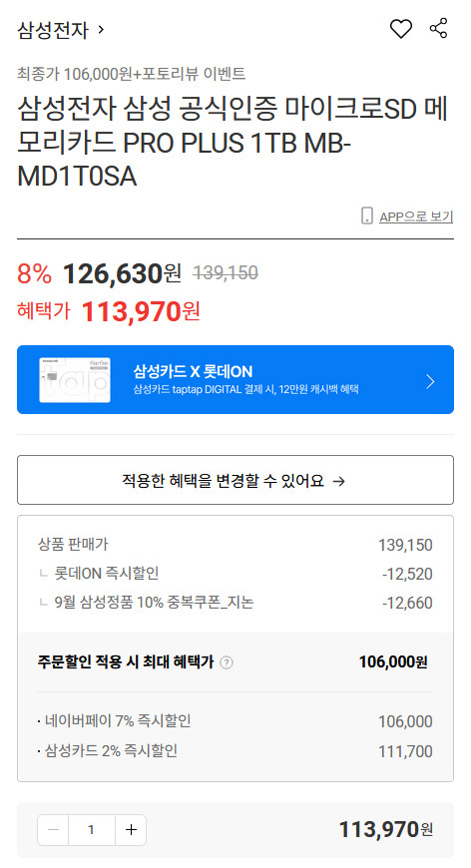Expand brand page via chevron after 삼성전자
Screen dimensions: 471x868
(x=101, y=29)
